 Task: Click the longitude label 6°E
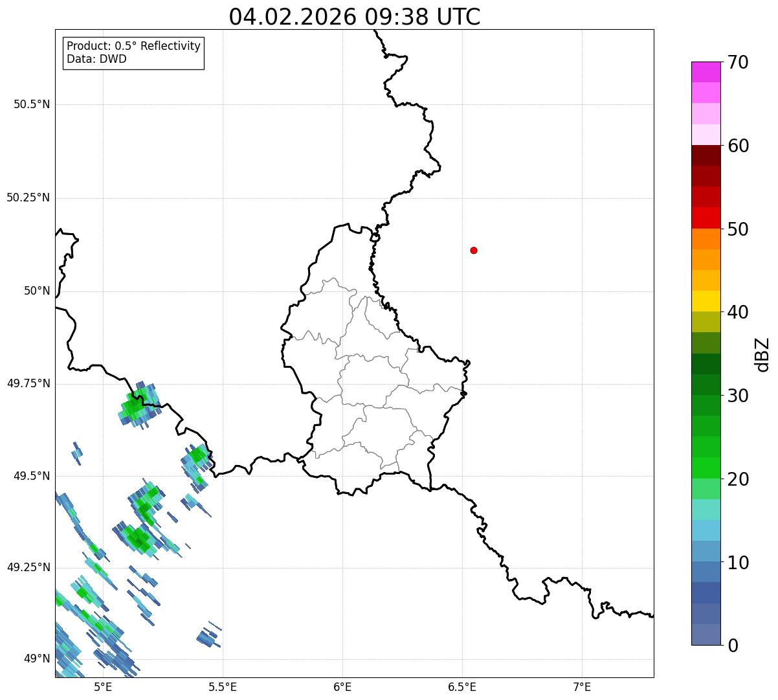(x=342, y=688)
